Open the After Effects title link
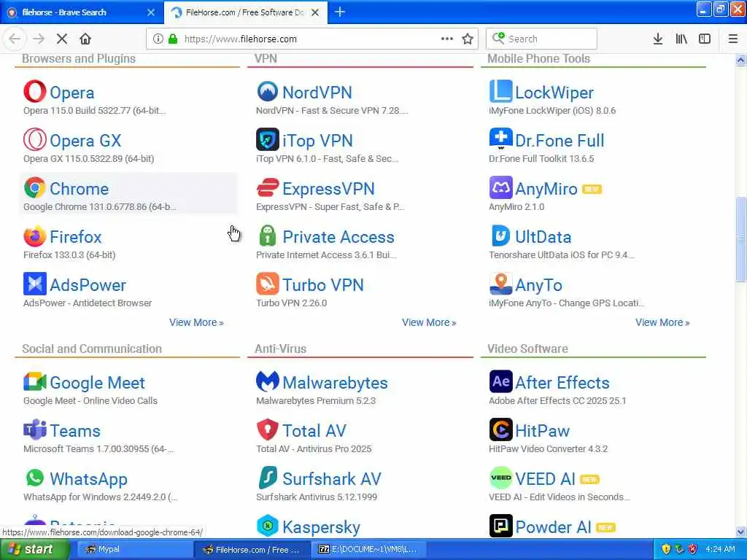The width and height of the screenshot is (747, 560). point(562,383)
